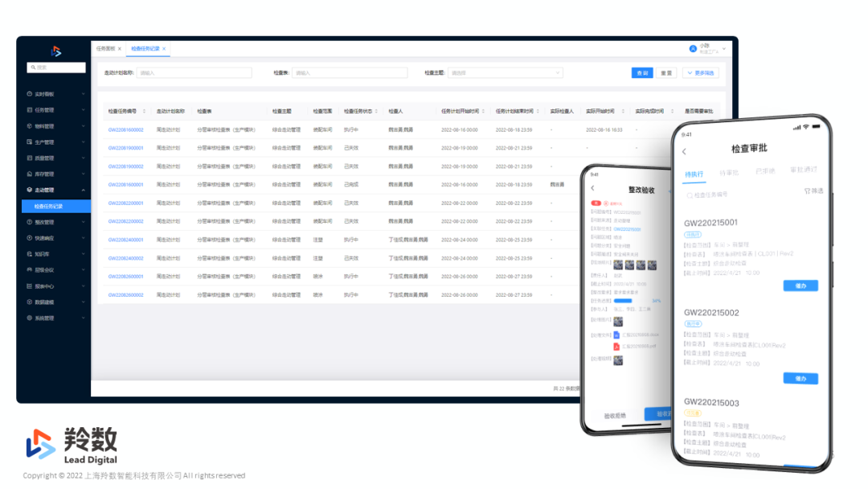Viewport: 868px width, 489px height.
Task: Sort by the 任务计划结束时间 column arrows
Action: click(538, 111)
